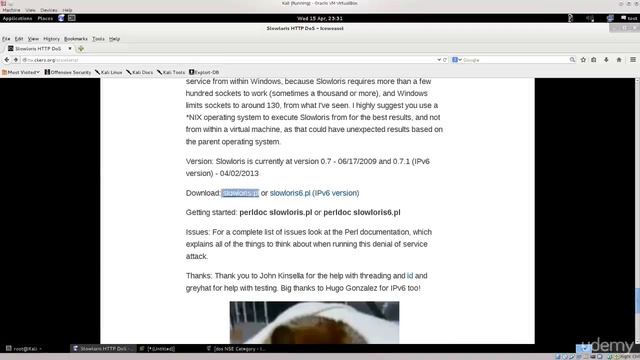Screen dimensions: 640x360
Task: Switch to Slowloris HTTP DoS taskbar window
Action: pos(102,349)
